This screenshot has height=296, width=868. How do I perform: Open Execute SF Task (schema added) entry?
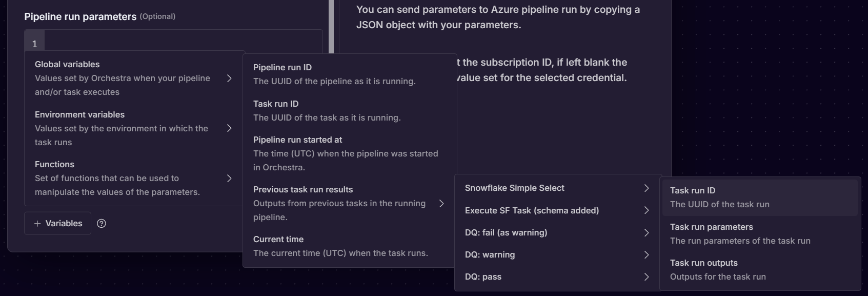pyautogui.click(x=532, y=210)
